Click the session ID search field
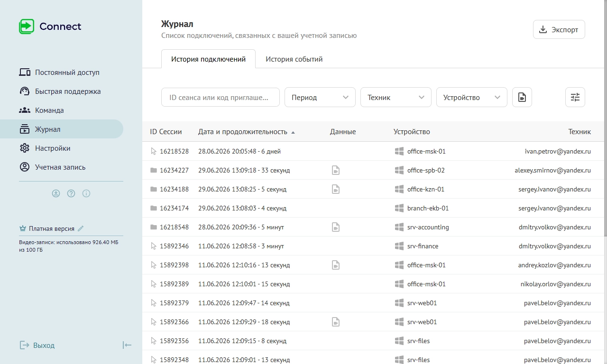Image resolution: width=607 pixels, height=364 pixels. [x=221, y=97]
